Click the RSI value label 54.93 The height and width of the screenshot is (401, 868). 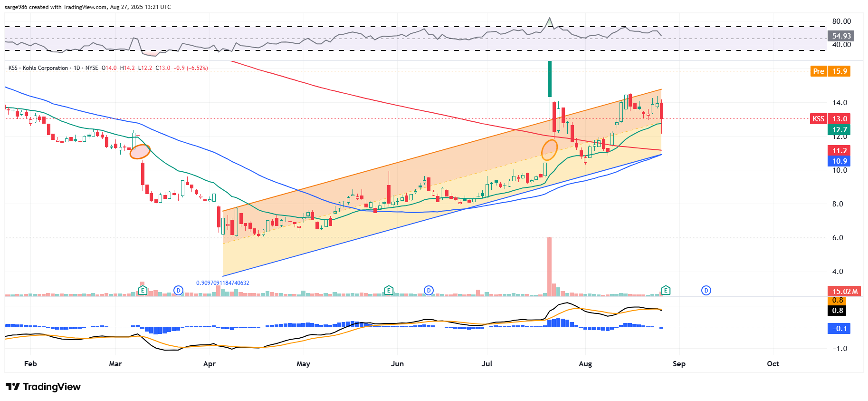[840, 36]
